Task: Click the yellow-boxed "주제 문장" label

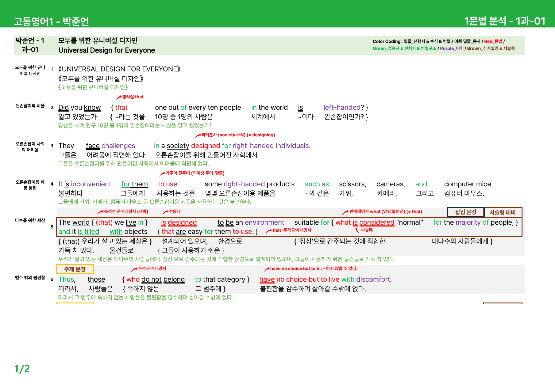Action: coord(75,269)
